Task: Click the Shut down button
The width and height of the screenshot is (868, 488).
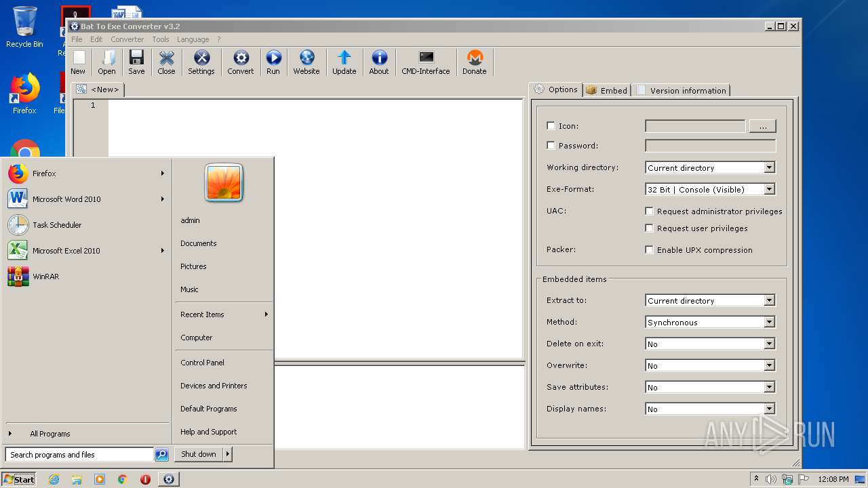Action: (x=199, y=454)
